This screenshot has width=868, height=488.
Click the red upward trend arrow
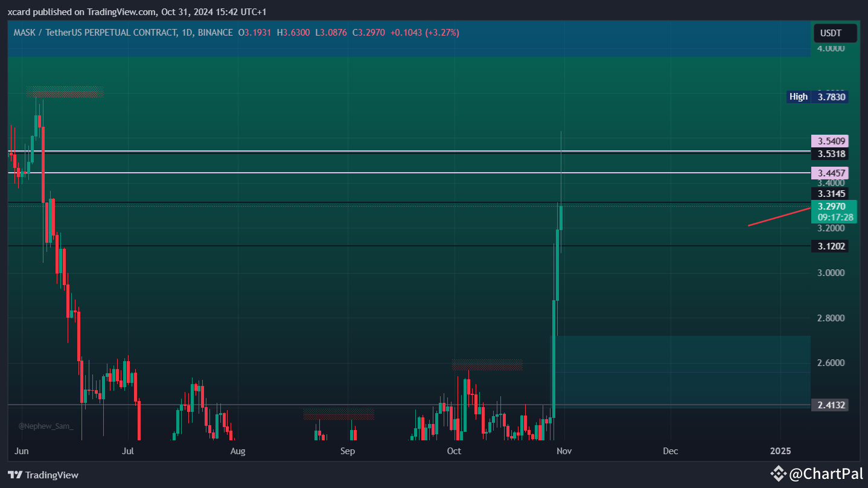[779, 217]
